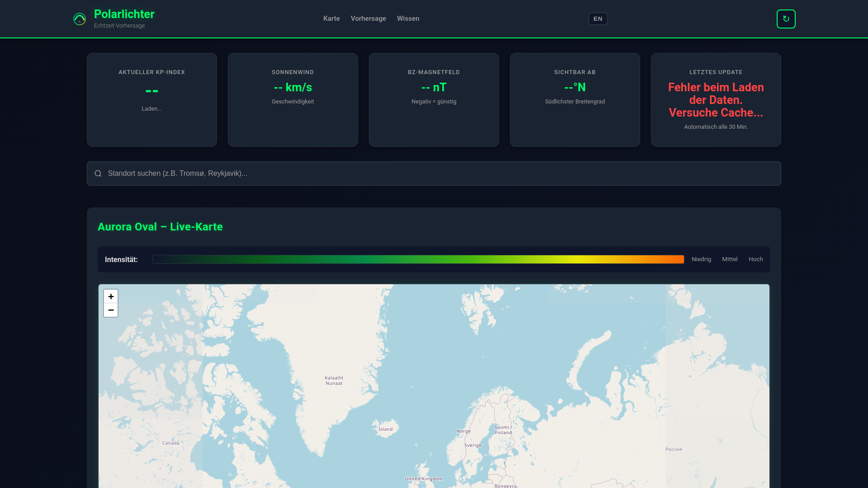Screen dimensions: 868x488
Task: Focus the Standort suchen search field
Action: 434,174
